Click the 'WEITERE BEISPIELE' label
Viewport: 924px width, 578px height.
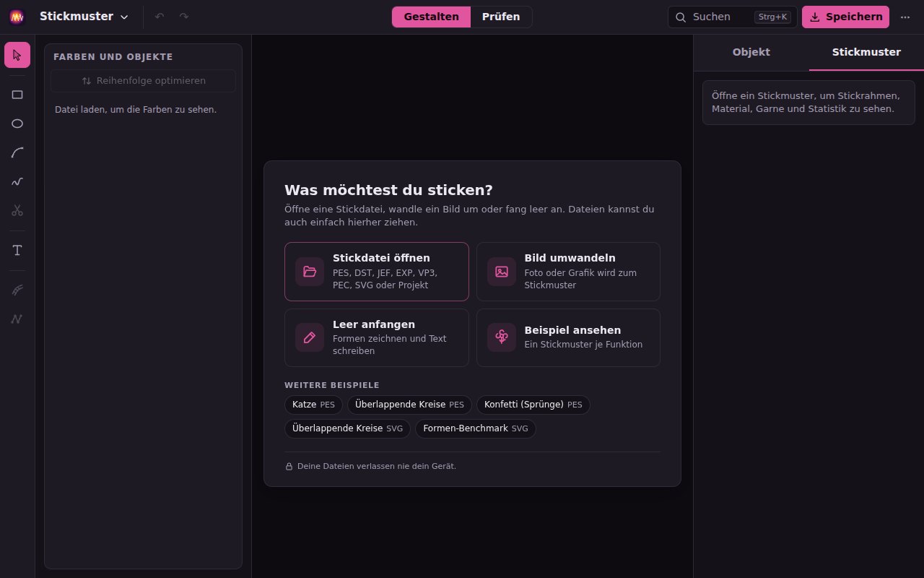[332, 386]
